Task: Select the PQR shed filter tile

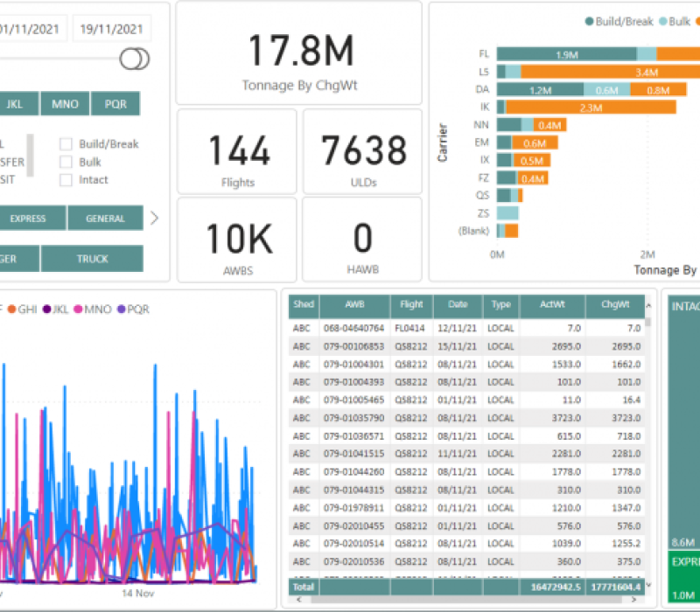Action: click(115, 104)
